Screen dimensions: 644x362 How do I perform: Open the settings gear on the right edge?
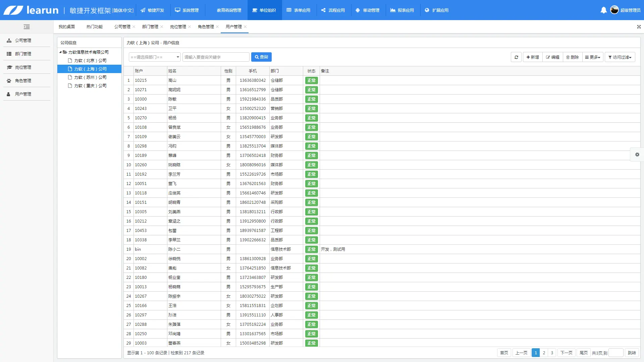(637, 155)
